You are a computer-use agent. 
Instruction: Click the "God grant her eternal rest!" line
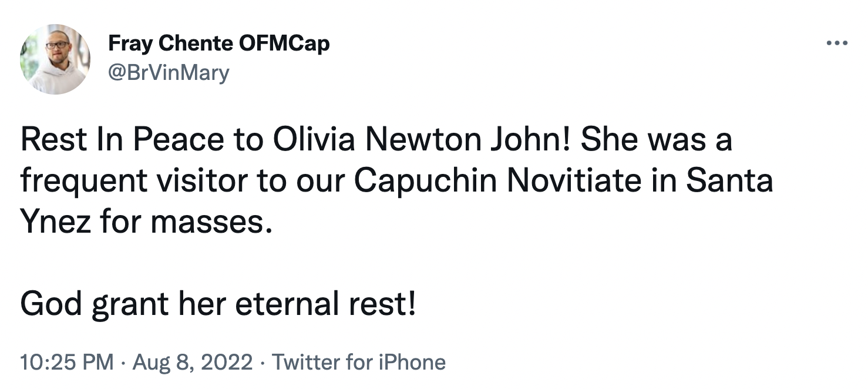point(218,306)
